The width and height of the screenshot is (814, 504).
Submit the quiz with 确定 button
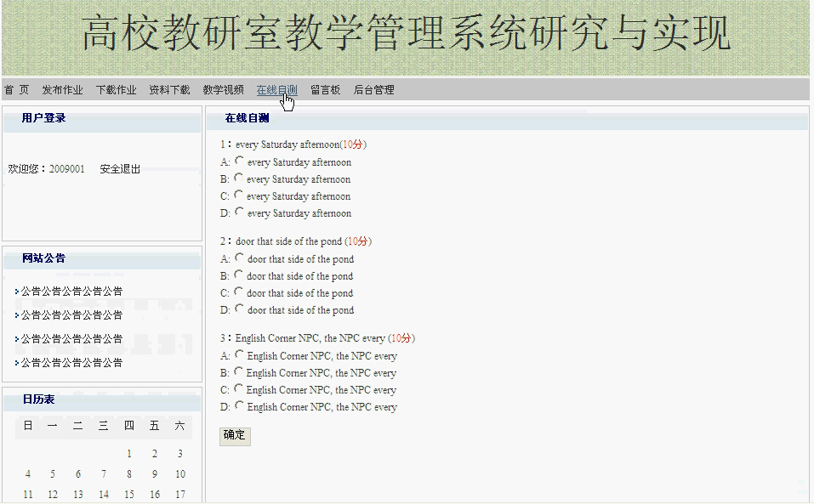235,435
